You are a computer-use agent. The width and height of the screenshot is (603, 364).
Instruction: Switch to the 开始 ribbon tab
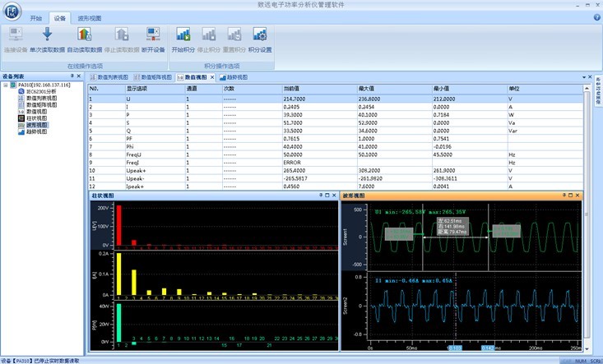tap(35, 17)
